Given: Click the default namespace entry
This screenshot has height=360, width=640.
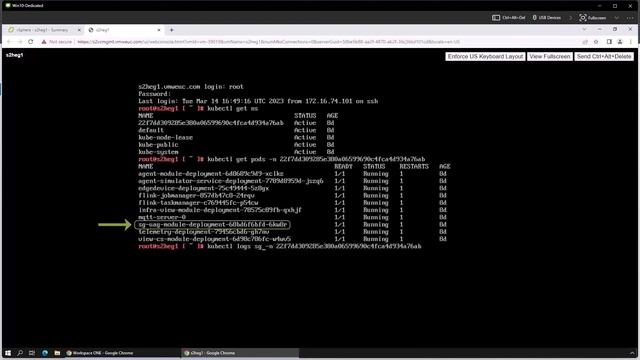Looking at the screenshot, I should tap(151, 130).
